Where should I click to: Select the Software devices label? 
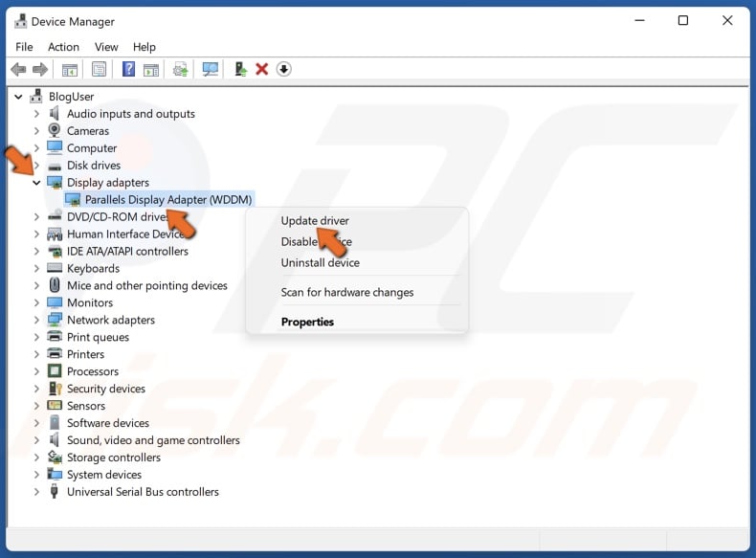pyautogui.click(x=108, y=423)
